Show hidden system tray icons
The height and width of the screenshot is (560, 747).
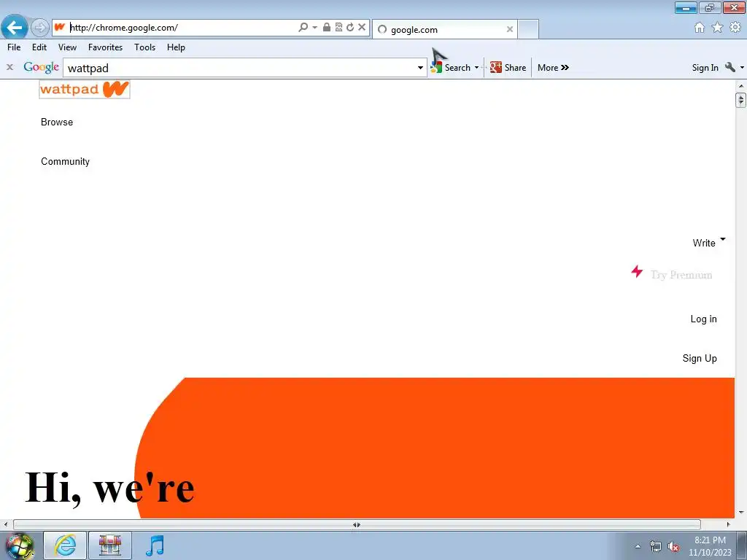click(x=638, y=546)
